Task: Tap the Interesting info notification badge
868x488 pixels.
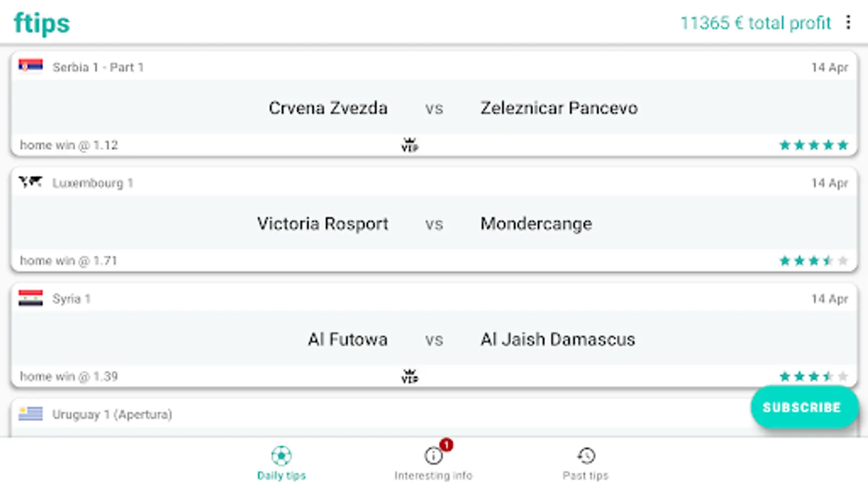Action: point(446,445)
